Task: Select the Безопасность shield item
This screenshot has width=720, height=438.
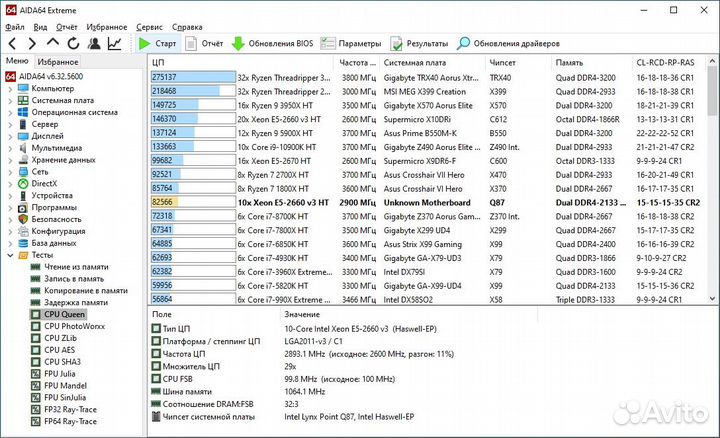Action: point(50,219)
